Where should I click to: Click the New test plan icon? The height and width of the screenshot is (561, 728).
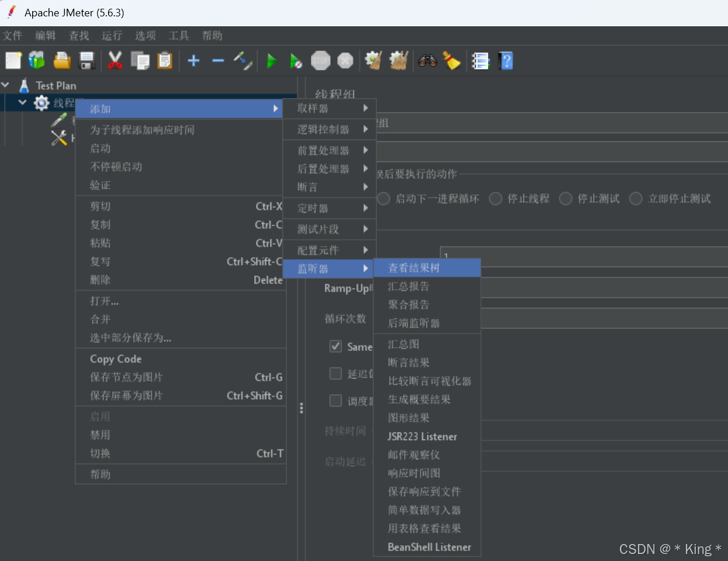[13, 60]
